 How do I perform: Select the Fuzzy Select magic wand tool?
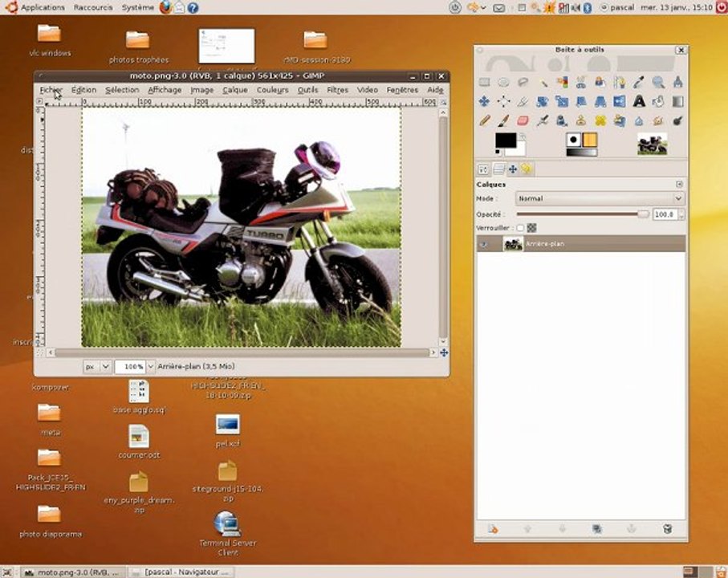pyautogui.click(x=543, y=82)
